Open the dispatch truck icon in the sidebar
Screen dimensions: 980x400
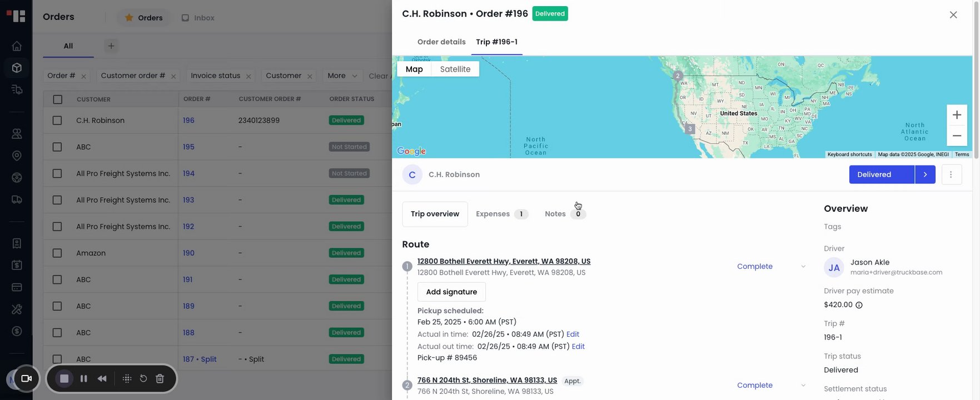pos(17,89)
